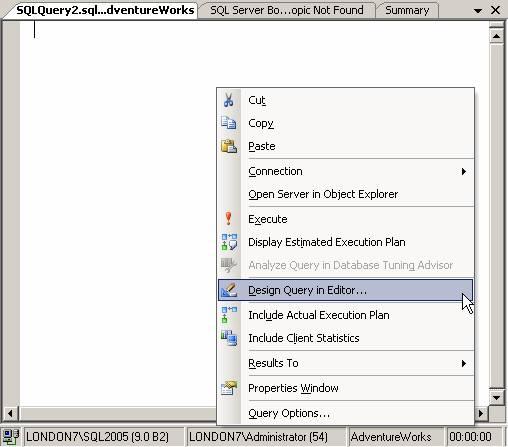Expand the Results To submenu arrow
This screenshot has height=447, width=508.
click(x=464, y=363)
